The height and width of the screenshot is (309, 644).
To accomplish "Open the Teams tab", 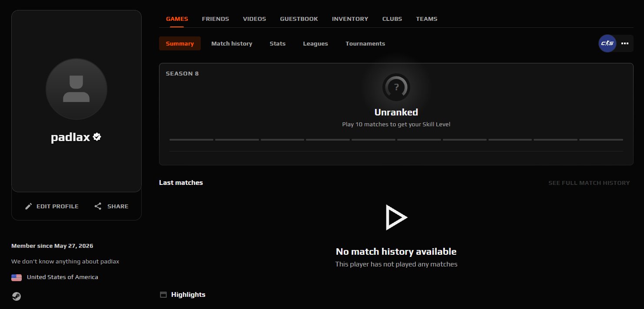I will (427, 19).
